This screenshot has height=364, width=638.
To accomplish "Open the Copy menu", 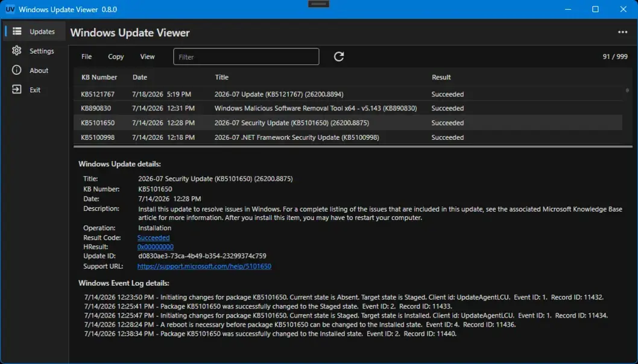I will pos(116,57).
